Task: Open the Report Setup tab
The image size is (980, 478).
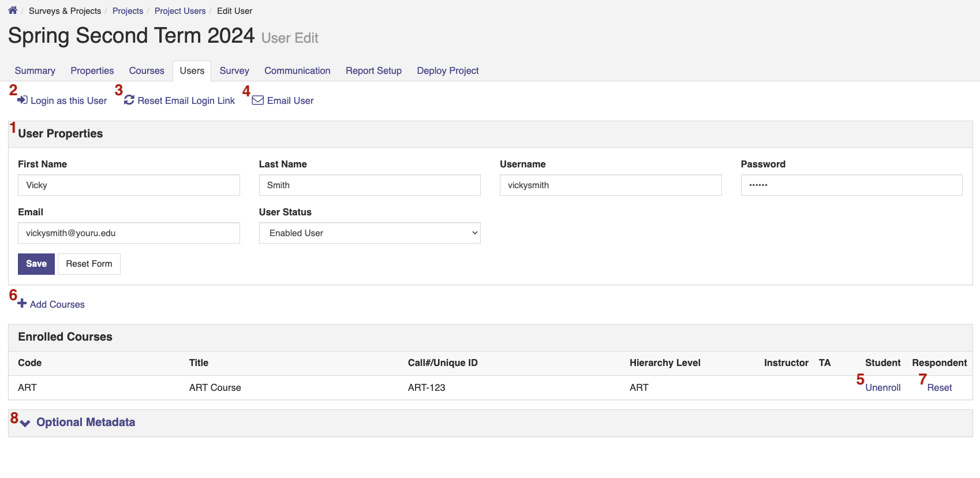Action: (x=374, y=70)
